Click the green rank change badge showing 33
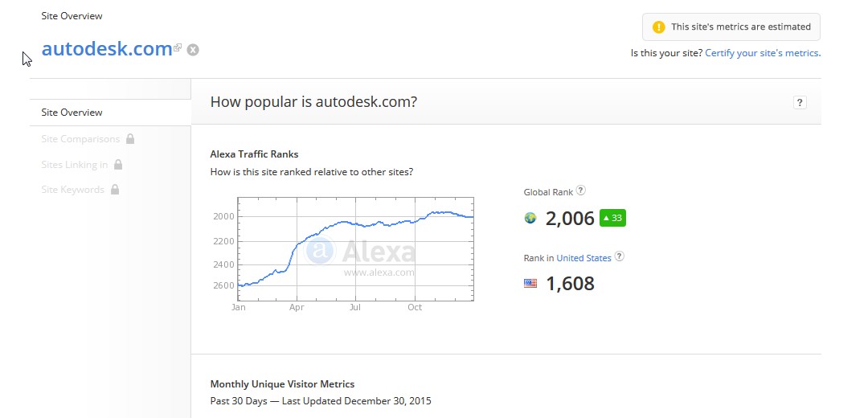Screen dimensions: 868x418 612,218
